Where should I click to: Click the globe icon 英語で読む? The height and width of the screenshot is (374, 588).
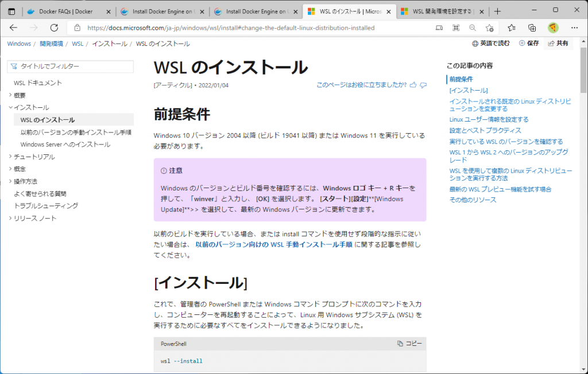click(x=490, y=44)
